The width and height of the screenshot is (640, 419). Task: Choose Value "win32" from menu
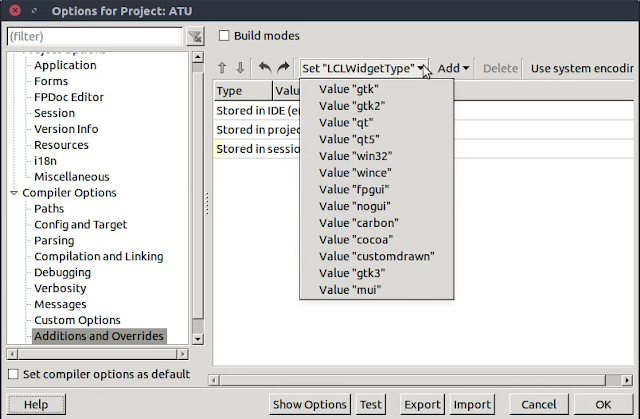[x=376, y=156]
